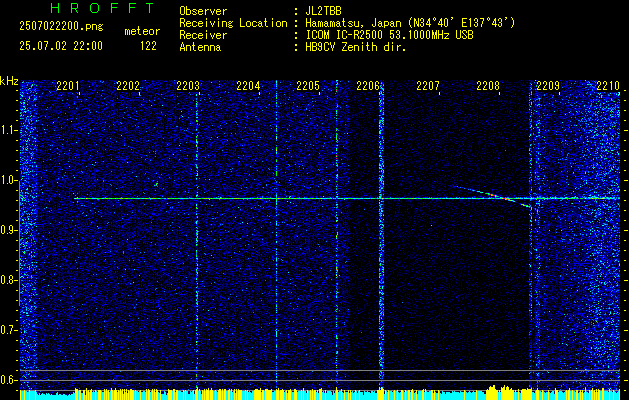
Task: Click the 1.1 kHz axis label
Action: point(9,130)
